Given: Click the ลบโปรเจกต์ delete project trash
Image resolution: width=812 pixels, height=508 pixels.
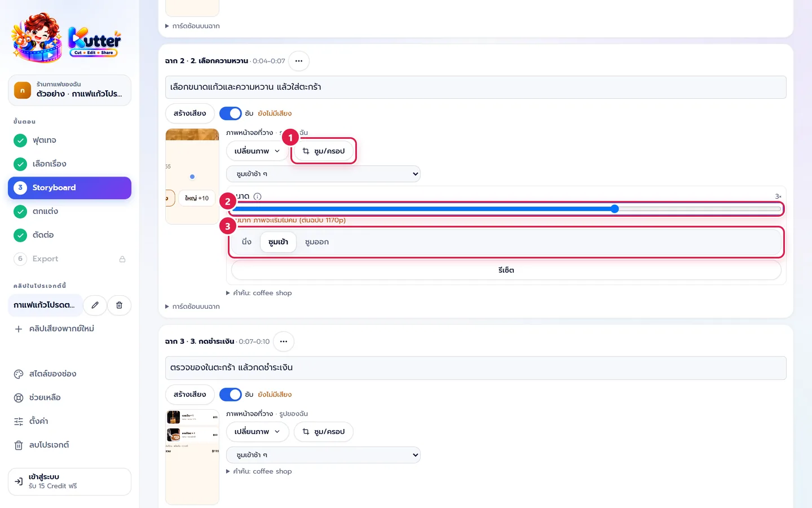Looking at the screenshot, I should click(41, 445).
